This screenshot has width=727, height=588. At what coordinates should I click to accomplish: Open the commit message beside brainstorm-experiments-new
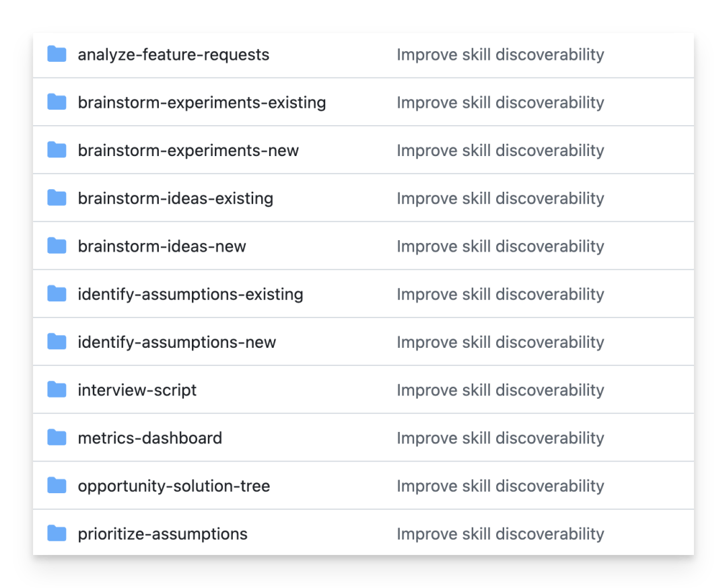(500, 150)
